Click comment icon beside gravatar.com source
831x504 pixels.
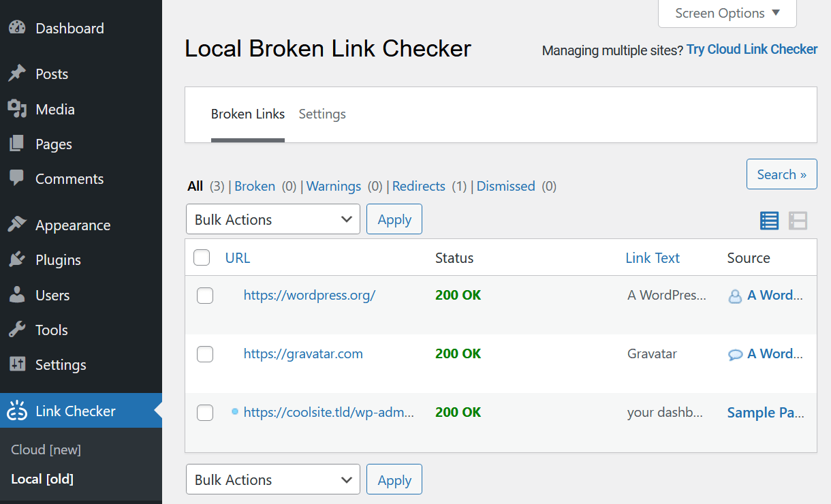tap(735, 355)
